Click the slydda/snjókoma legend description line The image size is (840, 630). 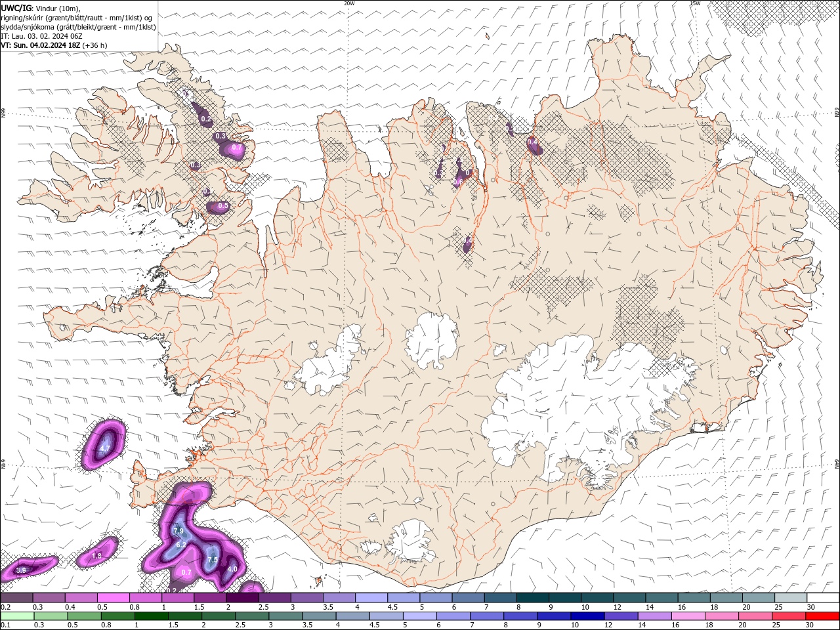(x=78, y=27)
